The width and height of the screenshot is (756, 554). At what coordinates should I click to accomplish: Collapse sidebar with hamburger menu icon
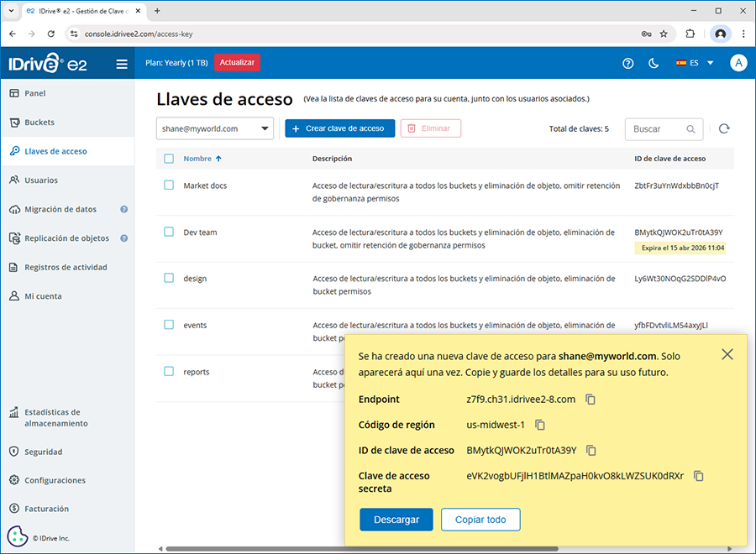coord(122,64)
